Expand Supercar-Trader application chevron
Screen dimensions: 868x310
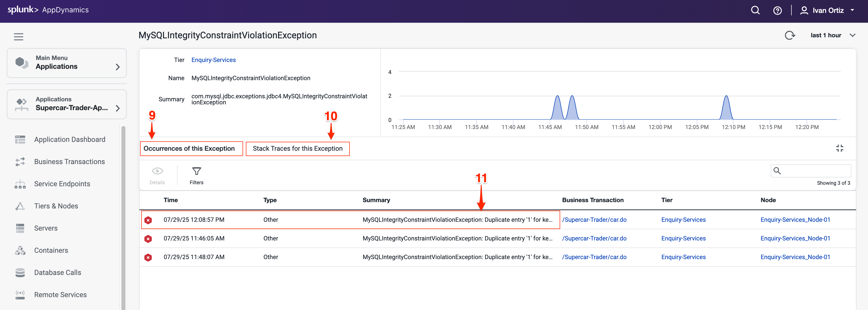click(x=118, y=108)
